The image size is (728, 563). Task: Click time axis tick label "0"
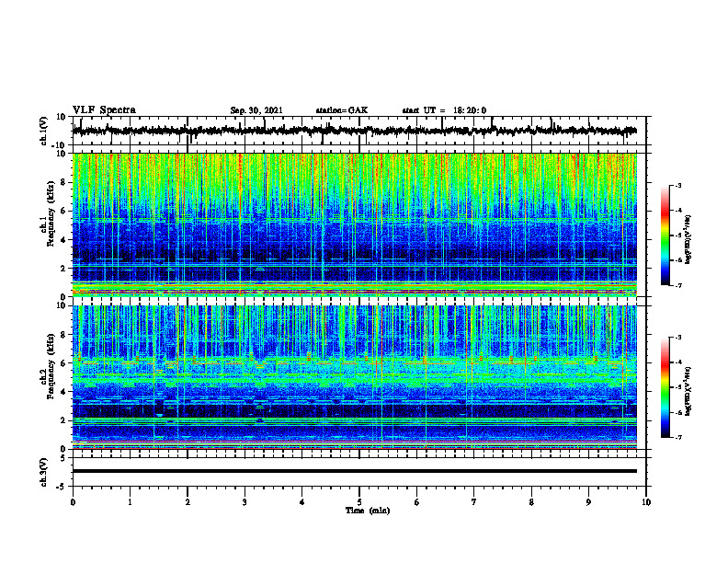(x=73, y=502)
